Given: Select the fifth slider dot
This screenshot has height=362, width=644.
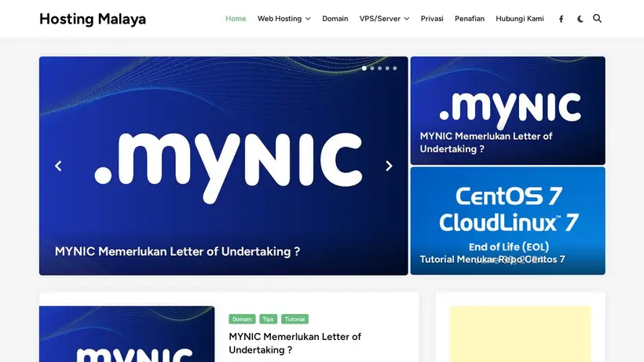Looking at the screenshot, I should tap(395, 68).
